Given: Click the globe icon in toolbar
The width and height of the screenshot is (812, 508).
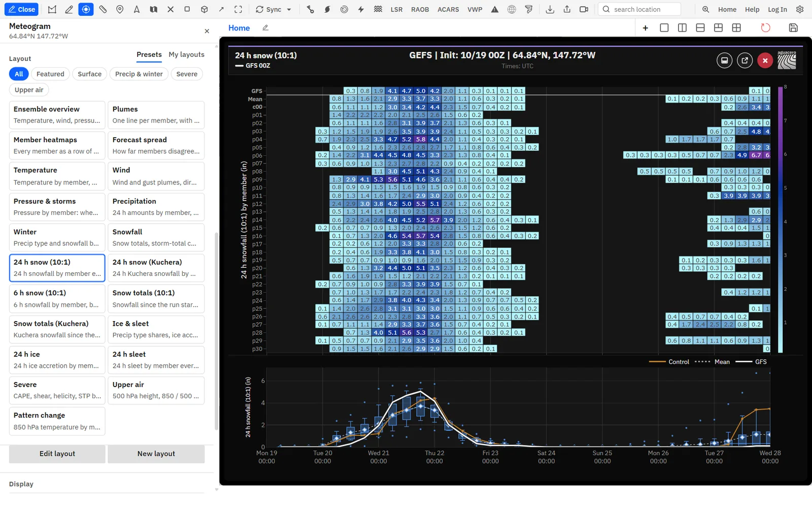Looking at the screenshot, I should pyautogui.click(x=512, y=9).
